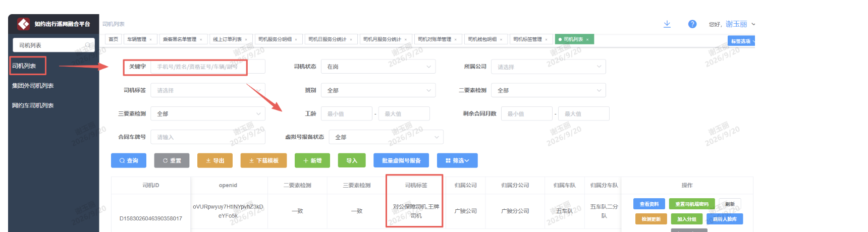Click the green 加入分组 button

coord(687,219)
